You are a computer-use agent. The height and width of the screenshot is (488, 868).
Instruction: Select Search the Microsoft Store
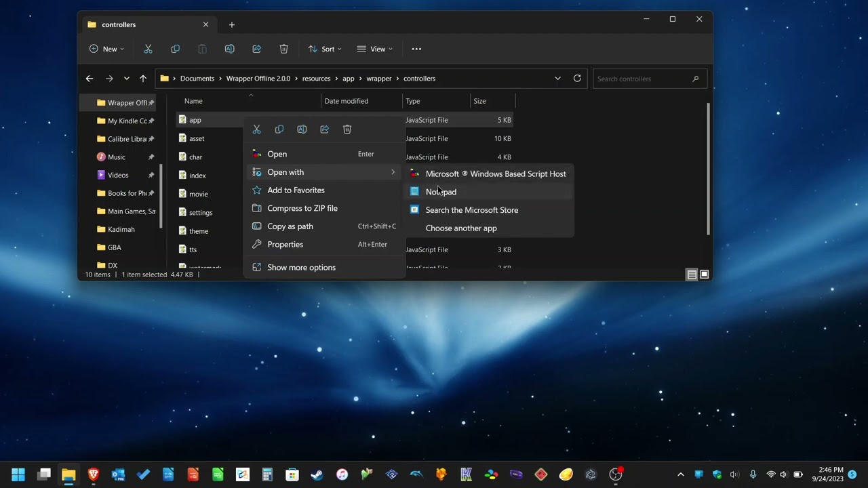(490, 210)
